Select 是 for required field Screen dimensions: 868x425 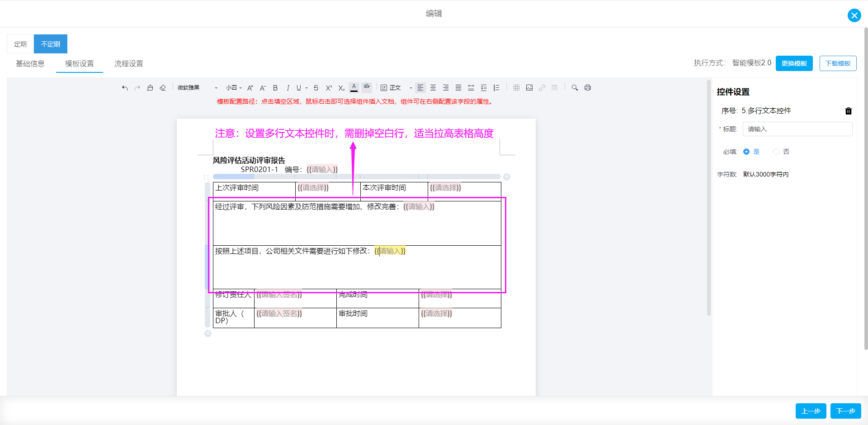click(746, 152)
